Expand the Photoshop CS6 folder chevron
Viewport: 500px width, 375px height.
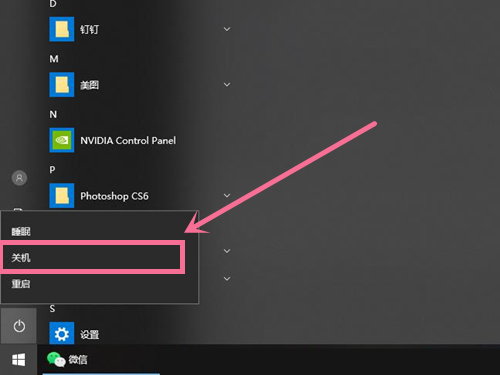pyautogui.click(x=227, y=195)
